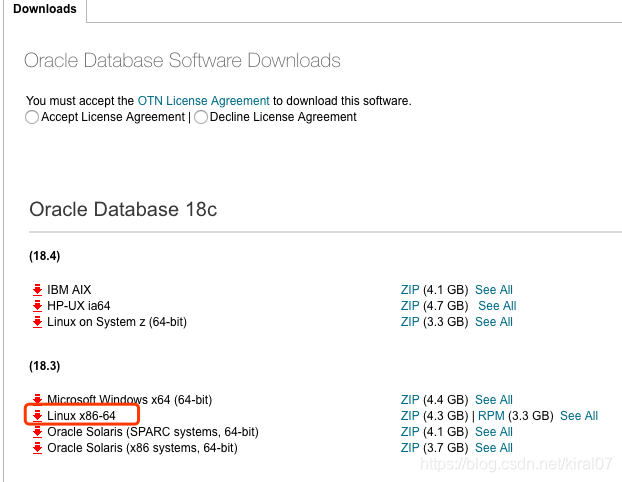Select the Accept License Agreement radio button
Viewport: 622px width, 482px height.
coord(32,117)
